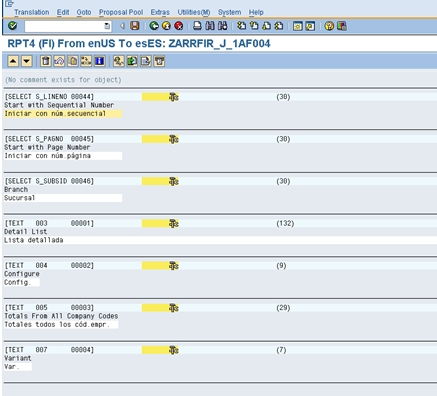Click proposal icon in TEXT 003 row
This screenshot has width=437, height=396.
coord(174,223)
